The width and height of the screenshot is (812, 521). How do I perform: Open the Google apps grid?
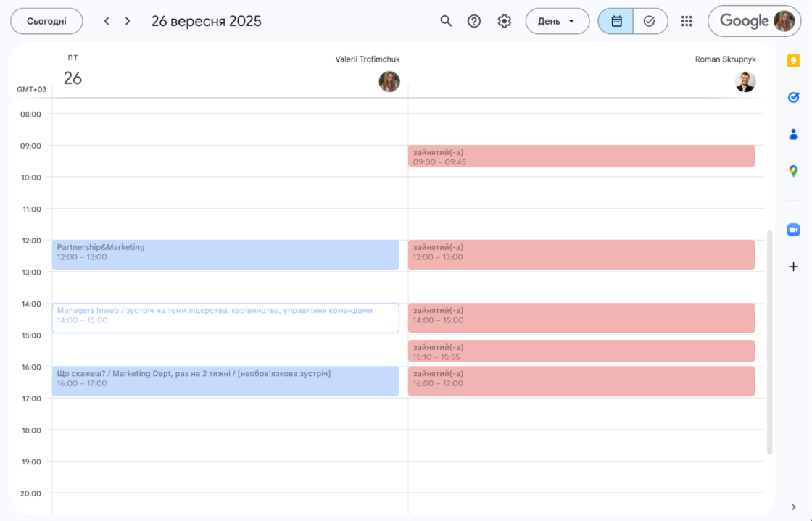pyautogui.click(x=687, y=21)
